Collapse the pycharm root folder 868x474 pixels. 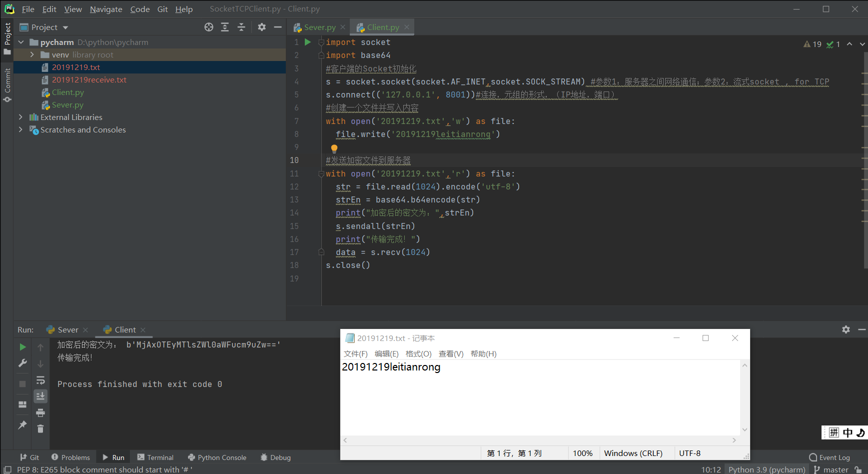click(21, 42)
